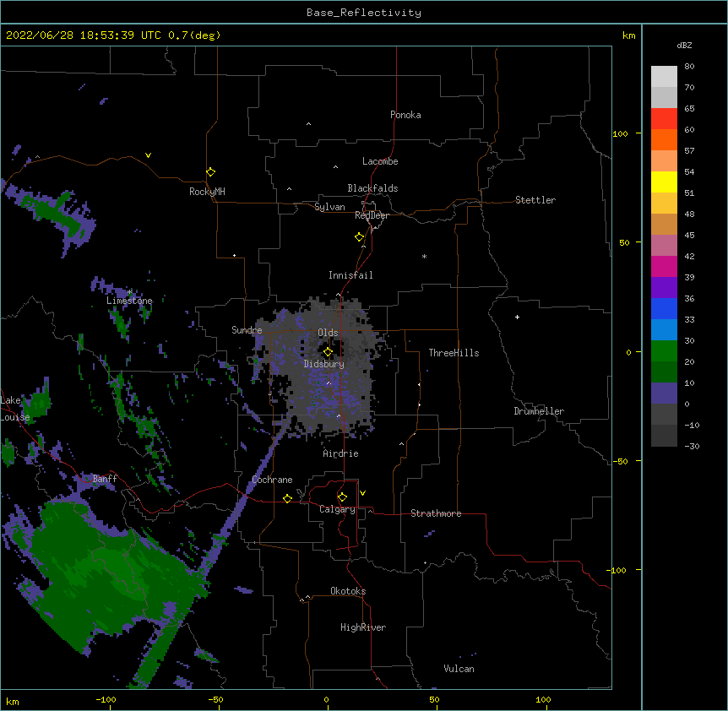The height and width of the screenshot is (711, 728).
Task: Click the Limestone label
Action: 129,301
